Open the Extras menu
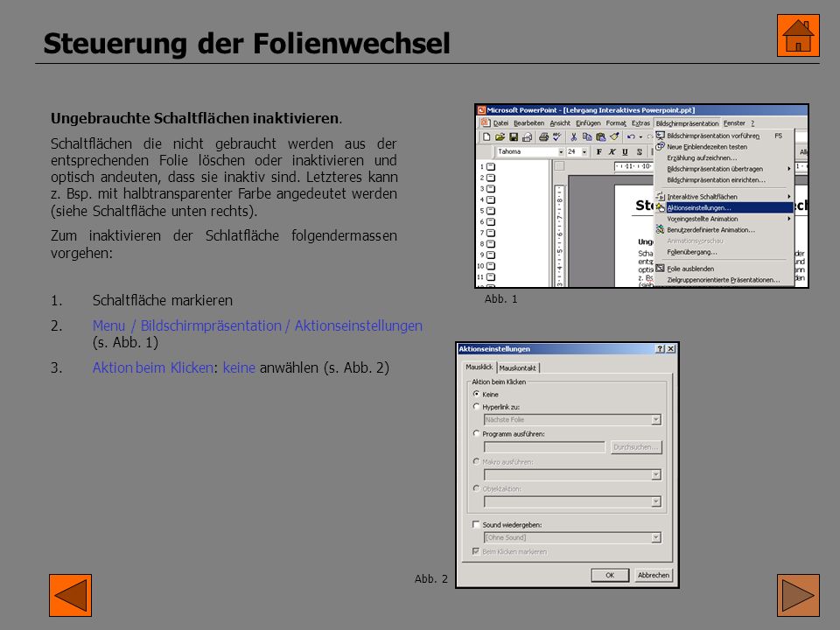Viewport: 840px width, 630px height. (640, 123)
